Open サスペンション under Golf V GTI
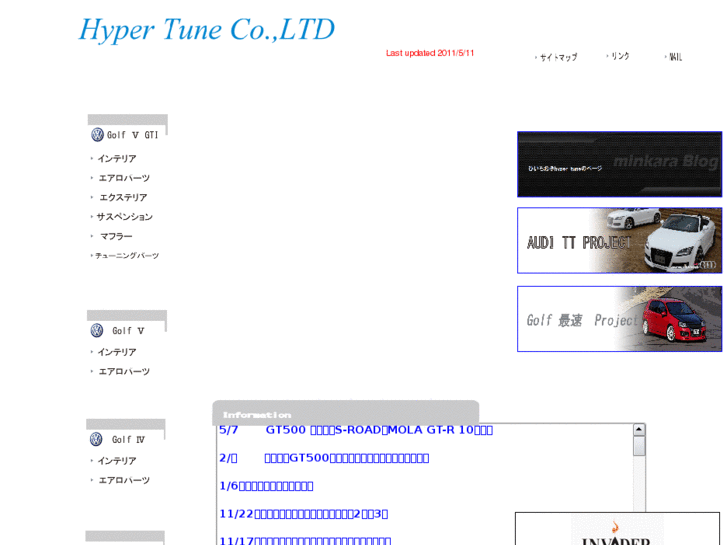The height and width of the screenshot is (545, 727). (x=124, y=217)
